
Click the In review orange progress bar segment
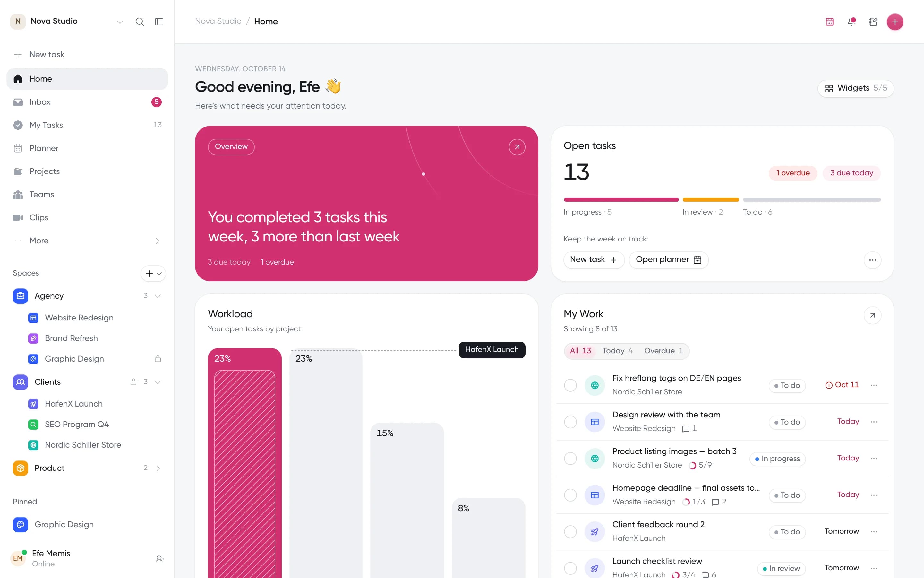point(711,200)
